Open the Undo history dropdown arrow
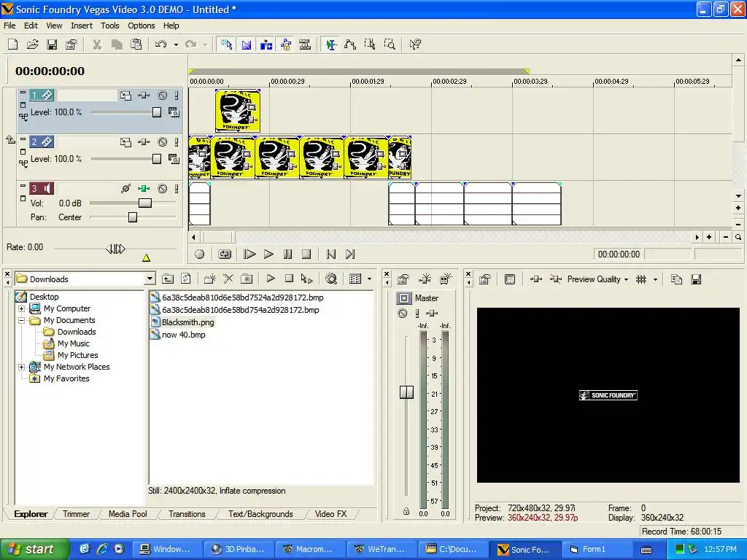Viewport: 747px width, 560px height. 176,44
